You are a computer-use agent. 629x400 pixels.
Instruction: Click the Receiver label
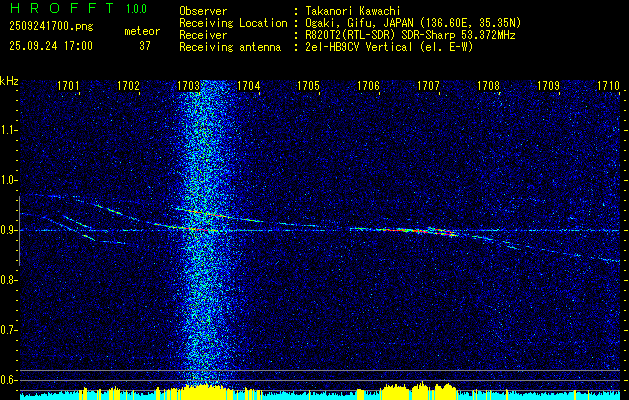click(203, 35)
